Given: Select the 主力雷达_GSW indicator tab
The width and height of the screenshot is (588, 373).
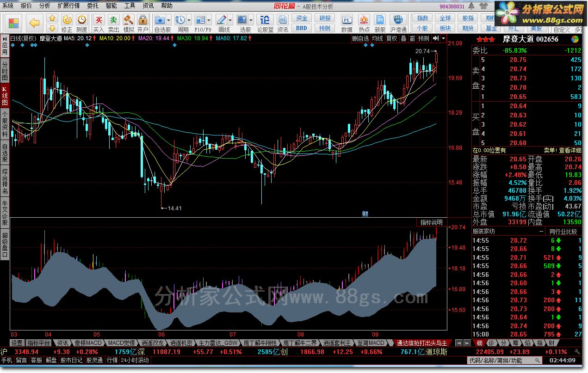Looking at the screenshot, I should point(218,343).
